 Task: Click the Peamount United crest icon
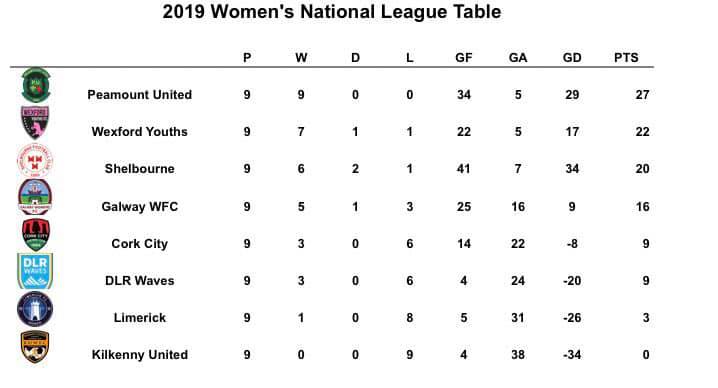[36, 85]
